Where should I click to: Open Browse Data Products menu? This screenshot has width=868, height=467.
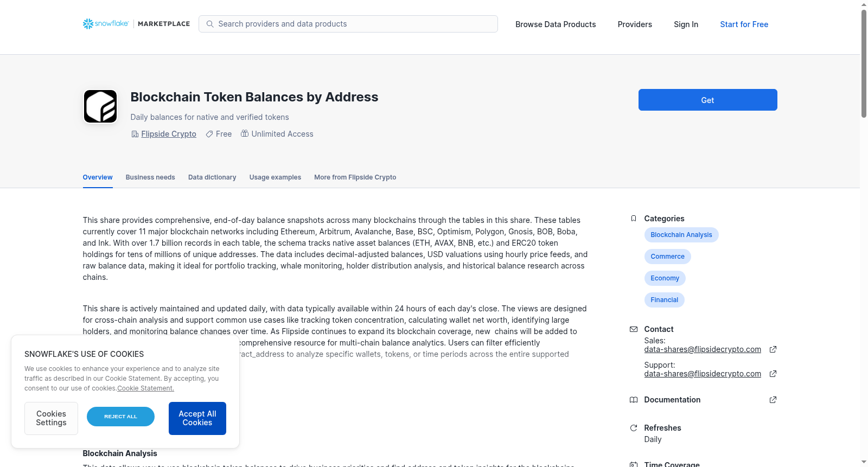[556, 24]
